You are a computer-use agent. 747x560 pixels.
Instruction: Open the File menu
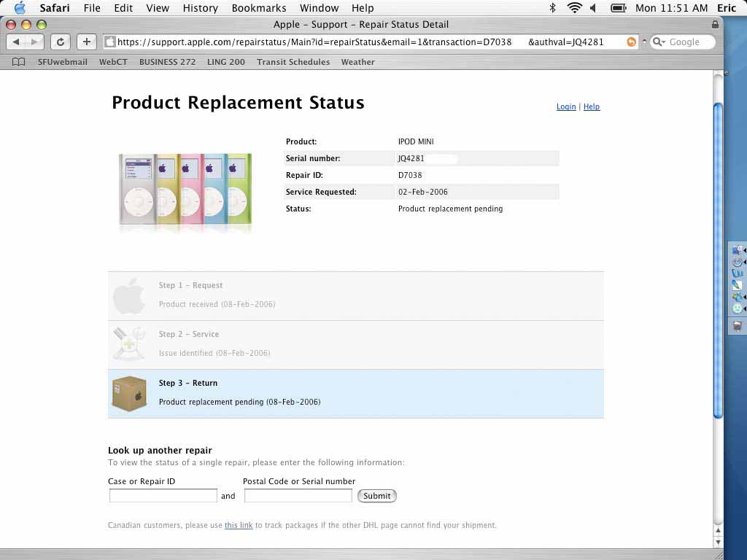(x=92, y=8)
